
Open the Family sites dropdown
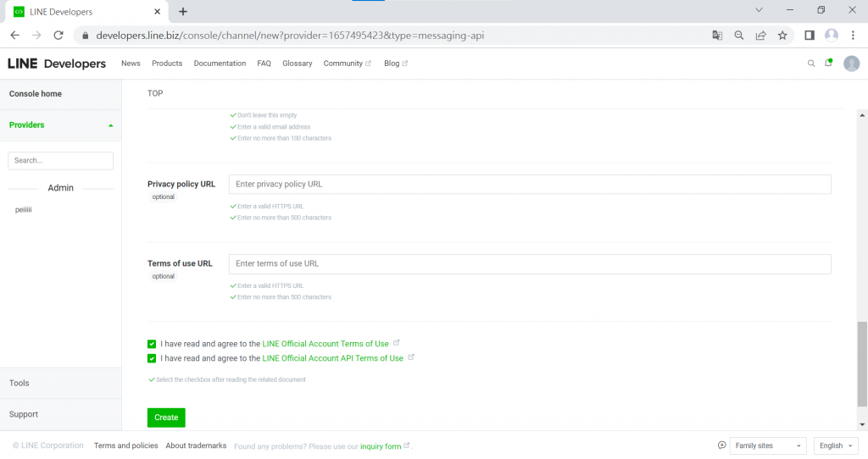[x=768, y=445]
